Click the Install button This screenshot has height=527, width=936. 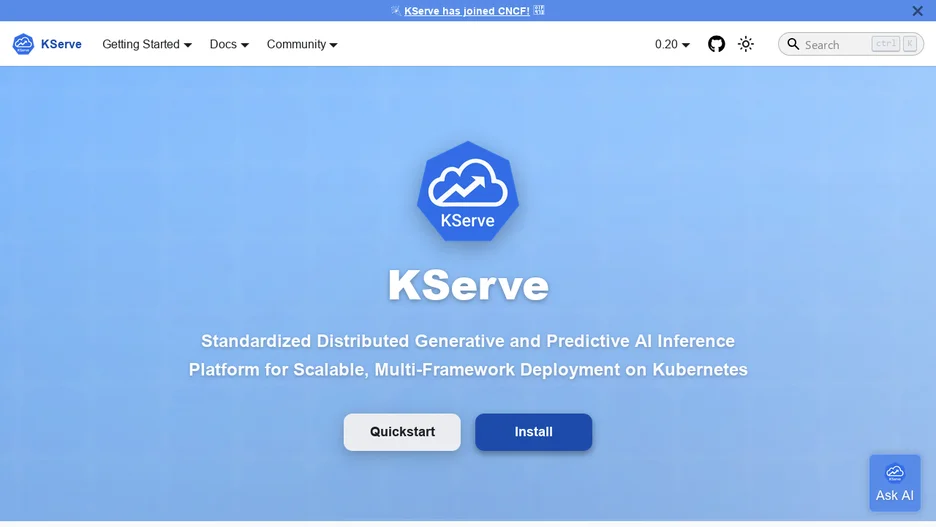[x=533, y=432]
